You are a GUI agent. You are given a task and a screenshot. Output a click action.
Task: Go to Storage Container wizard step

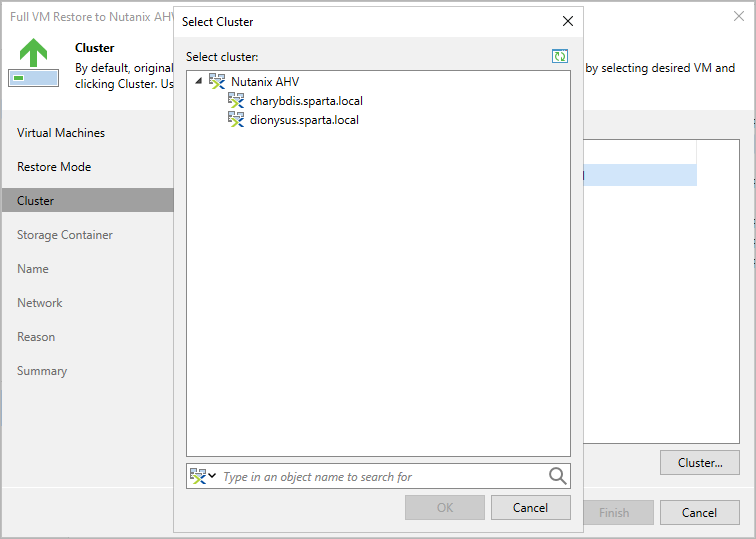65,235
